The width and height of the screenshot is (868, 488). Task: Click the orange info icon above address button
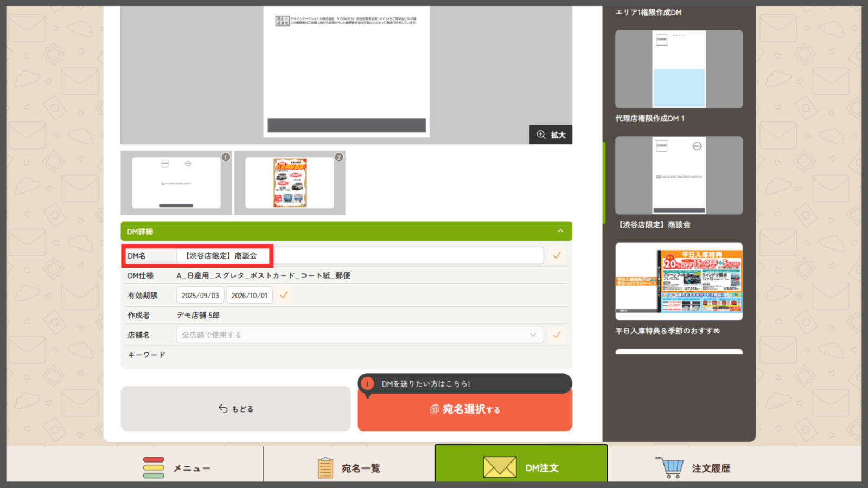click(367, 384)
